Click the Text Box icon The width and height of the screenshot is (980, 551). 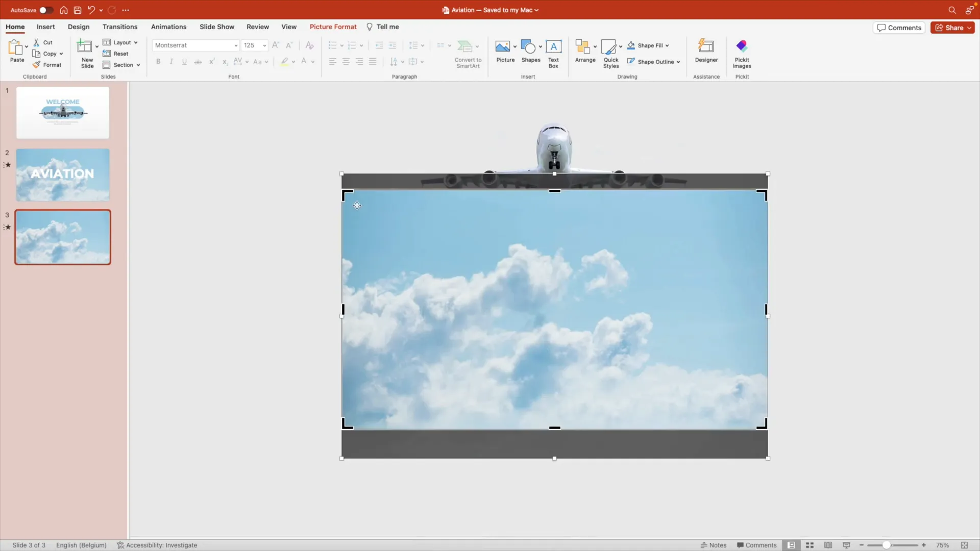pos(554,47)
